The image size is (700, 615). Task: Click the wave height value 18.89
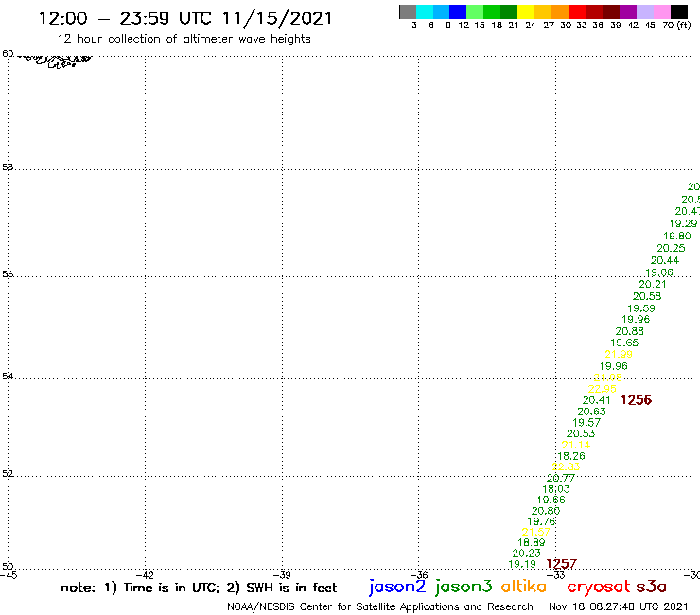(x=532, y=542)
